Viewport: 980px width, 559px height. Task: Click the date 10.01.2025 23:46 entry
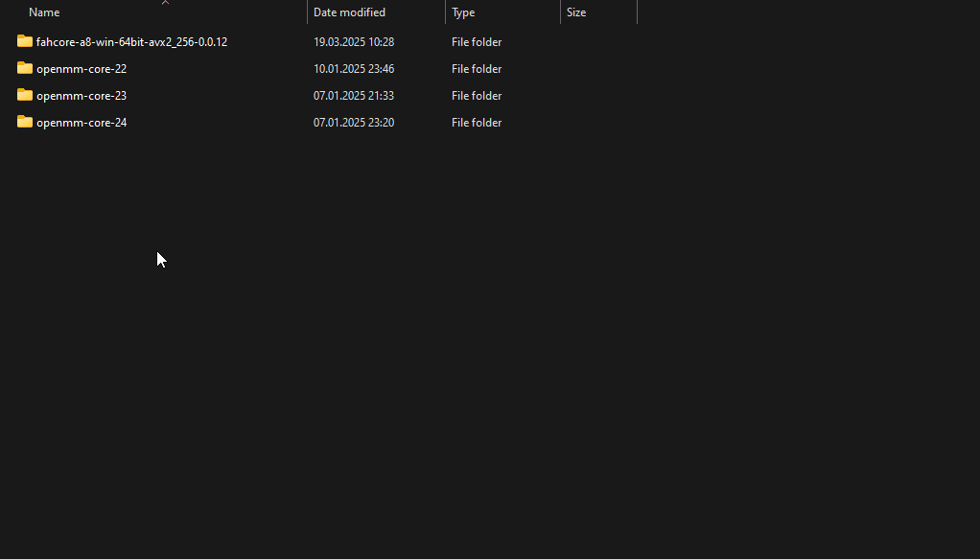354,69
